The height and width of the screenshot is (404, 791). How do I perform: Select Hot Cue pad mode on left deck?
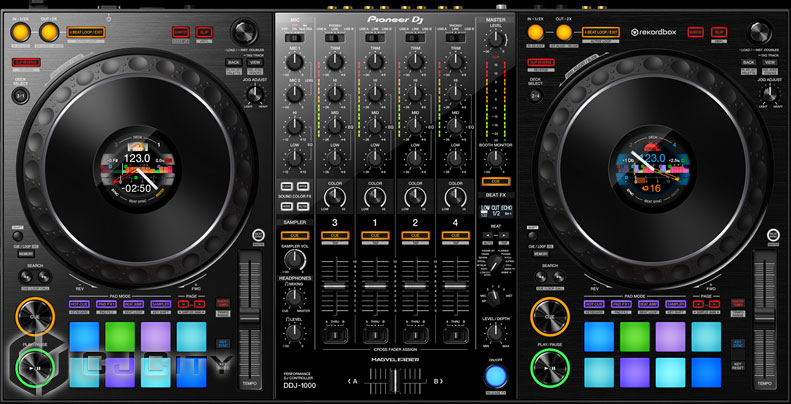(79, 304)
